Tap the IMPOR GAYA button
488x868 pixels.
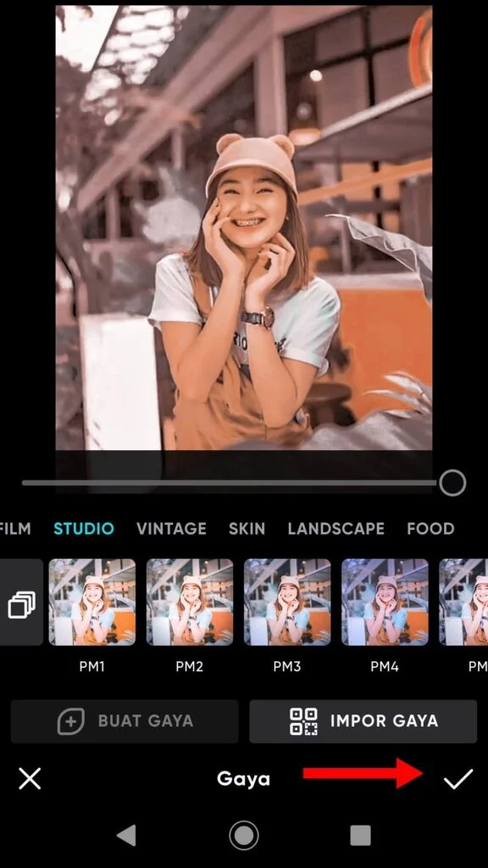(363, 721)
